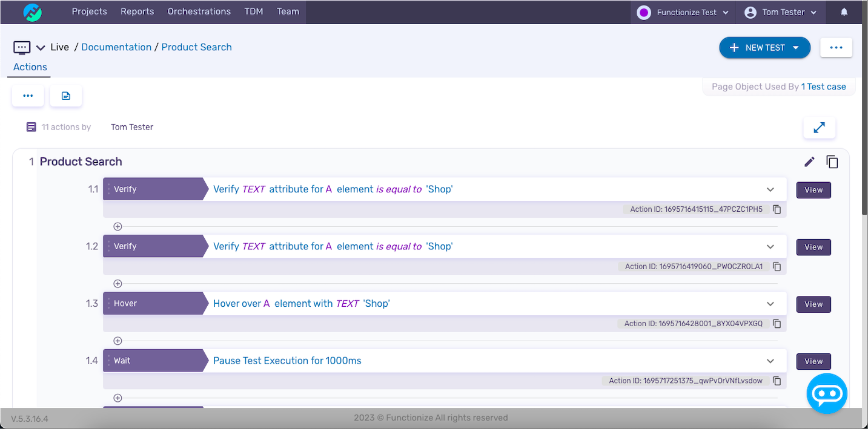
Task: Expand step 1.2 Verify details chevron
Action: coord(770,246)
